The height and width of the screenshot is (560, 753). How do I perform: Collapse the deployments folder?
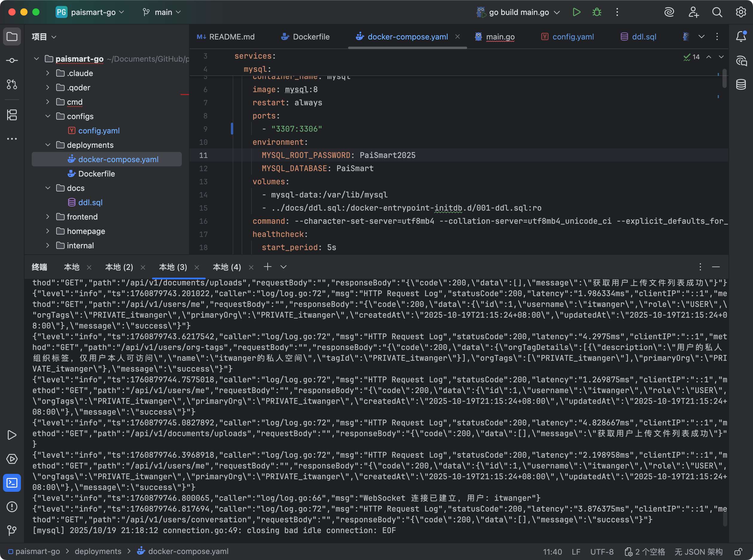(x=48, y=145)
